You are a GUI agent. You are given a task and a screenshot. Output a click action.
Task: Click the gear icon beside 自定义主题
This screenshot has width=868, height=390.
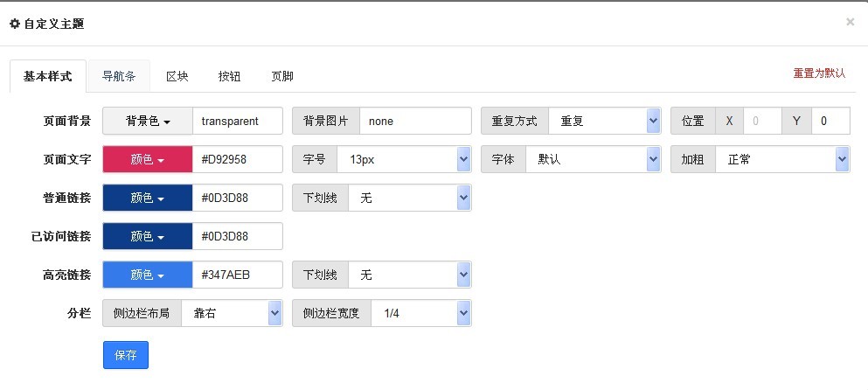coord(15,24)
